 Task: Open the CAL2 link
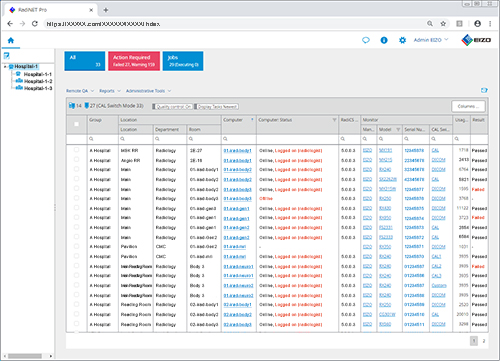pos(436,266)
